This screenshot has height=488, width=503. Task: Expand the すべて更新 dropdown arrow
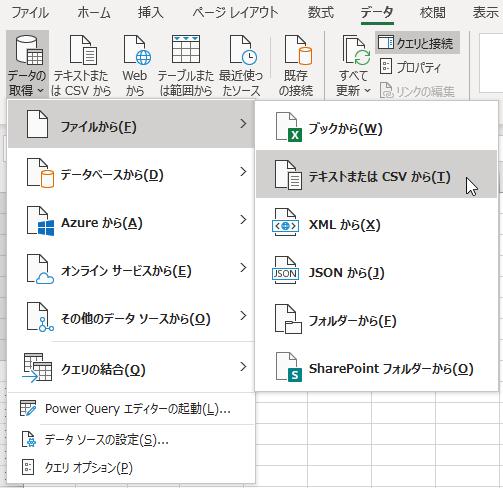[x=367, y=90]
